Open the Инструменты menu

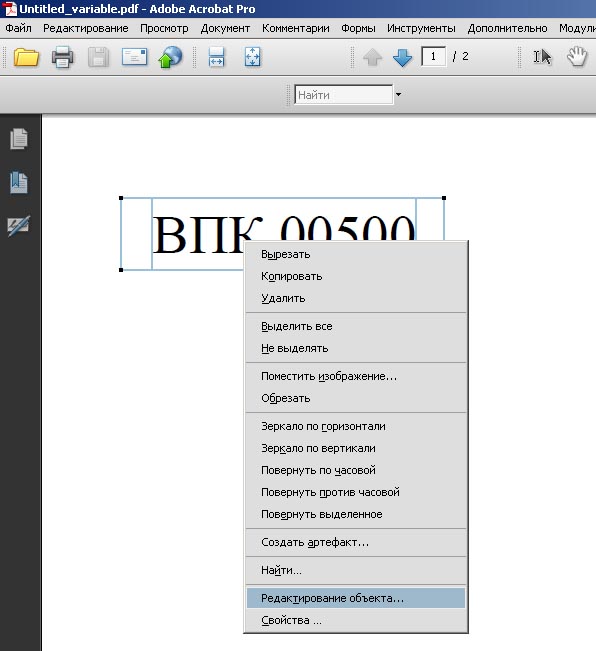click(421, 28)
